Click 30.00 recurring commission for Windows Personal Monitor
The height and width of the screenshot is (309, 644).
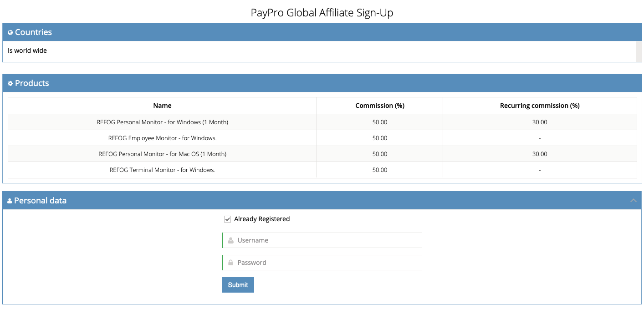pos(540,122)
